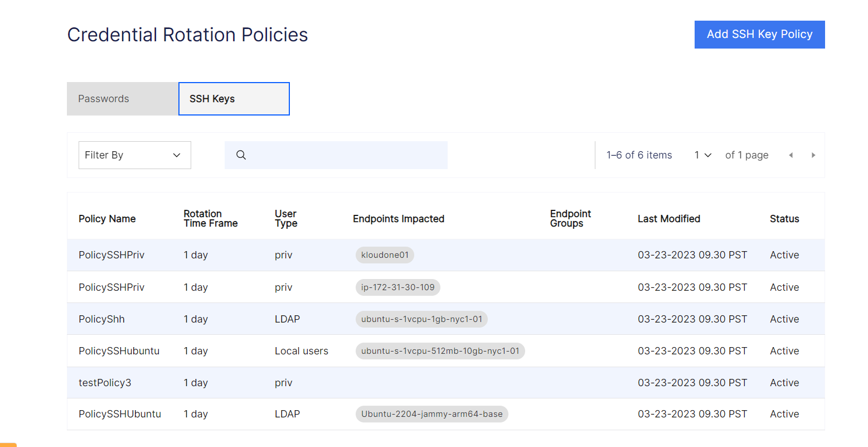Click Add SSH Key Policy button
The height and width of the screenshot is (447, 868).
[x=759, y=35]
